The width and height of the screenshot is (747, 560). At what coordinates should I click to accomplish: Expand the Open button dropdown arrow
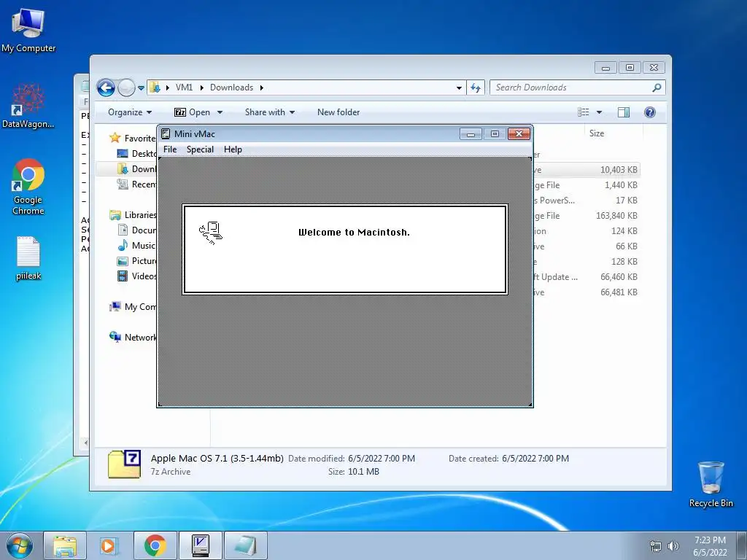coord(220,112)
